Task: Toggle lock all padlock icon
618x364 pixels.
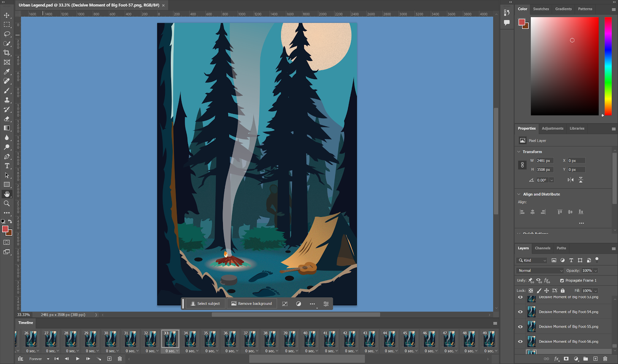Action: 563,291
